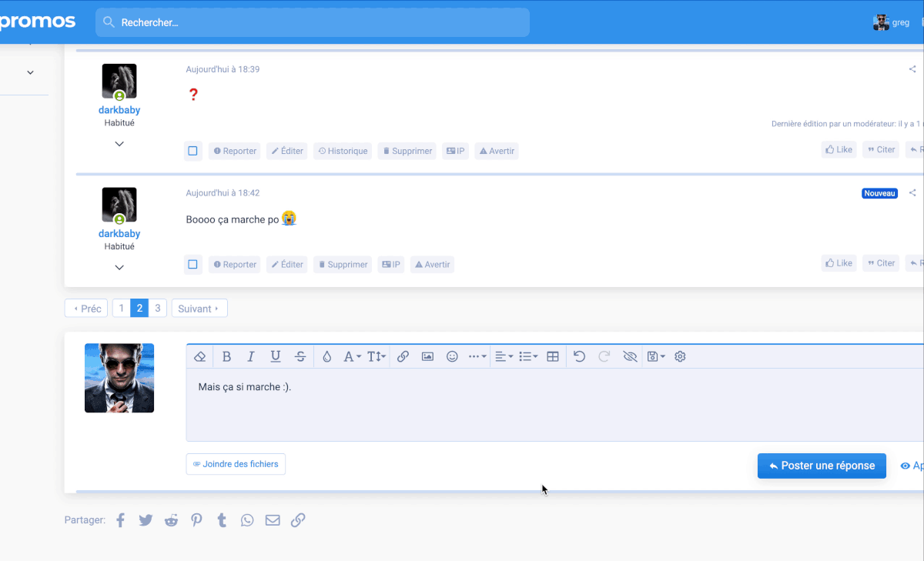The height and width of the screenshot is (561, 924).
Task: Share the thread on Facebook
Action: pyautogui.click(x=121, y=520)
